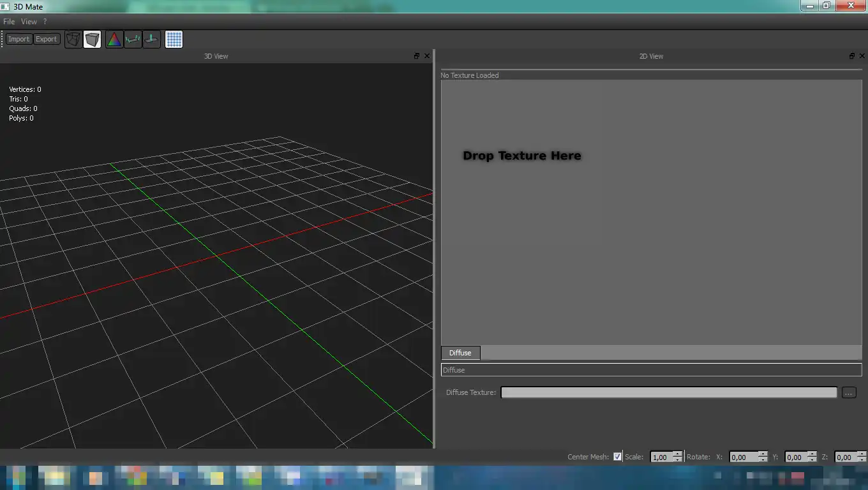Open the File menu
Screen dimensions: 868x490
point(9,22)
